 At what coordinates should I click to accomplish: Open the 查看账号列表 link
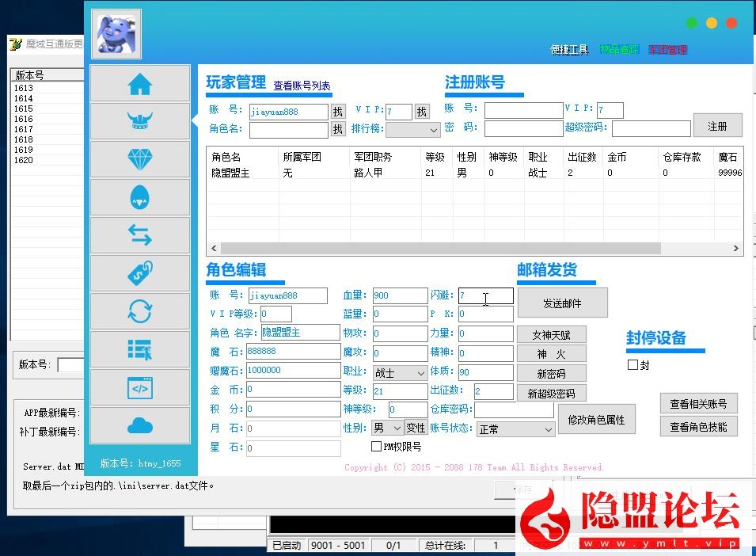click(x=302, y=86)
